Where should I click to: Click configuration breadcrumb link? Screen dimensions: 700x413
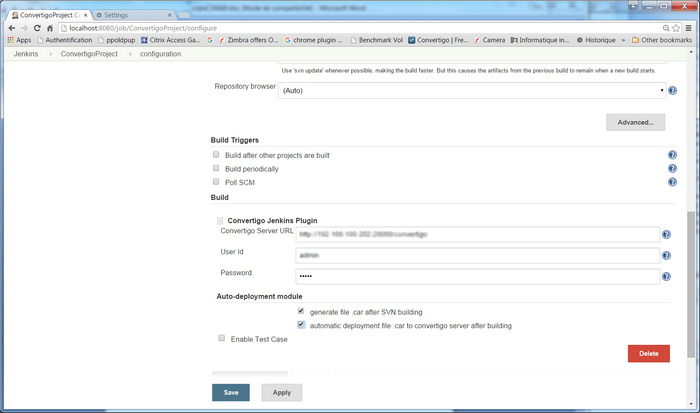[x=160, y=54]
